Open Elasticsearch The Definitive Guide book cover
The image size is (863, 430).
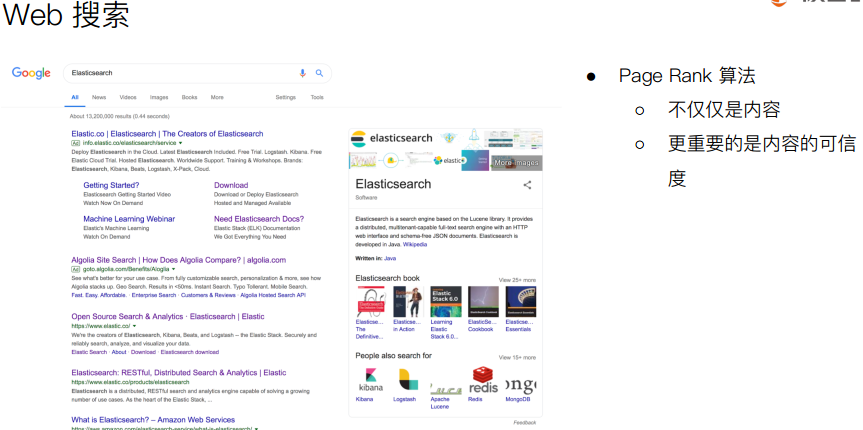(x=370, y=301)
